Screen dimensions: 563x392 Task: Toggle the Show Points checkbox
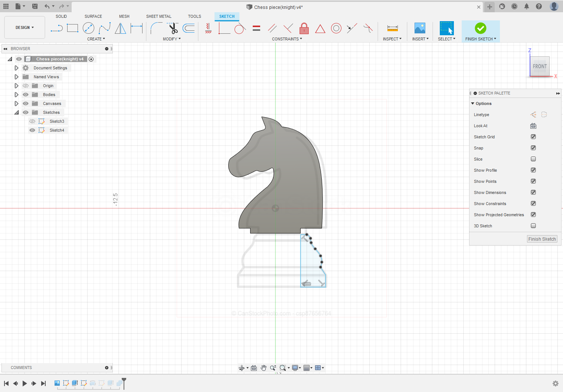tap(533, 181)
